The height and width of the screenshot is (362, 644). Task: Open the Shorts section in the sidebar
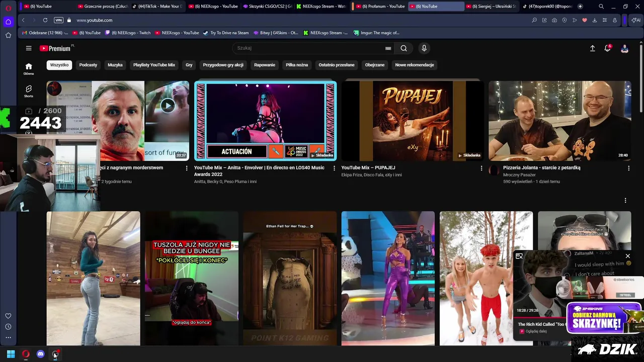pyautogui.click(x=29, y=91)
